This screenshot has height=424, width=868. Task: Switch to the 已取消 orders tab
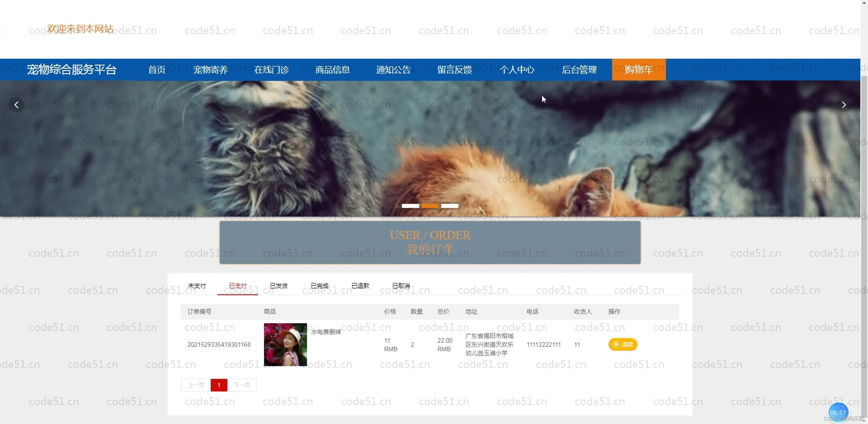tap(401, 286)
